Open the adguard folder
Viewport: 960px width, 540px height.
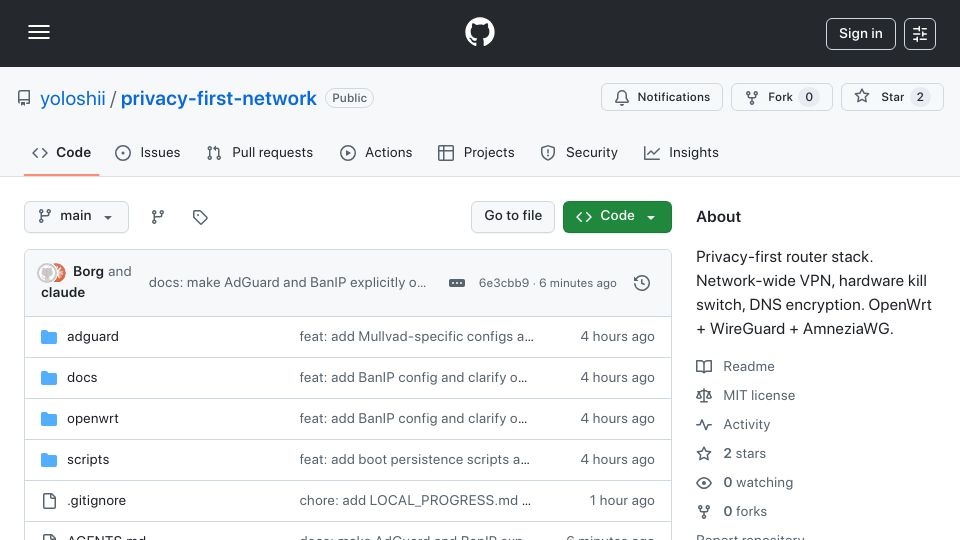tap(93, 337)
